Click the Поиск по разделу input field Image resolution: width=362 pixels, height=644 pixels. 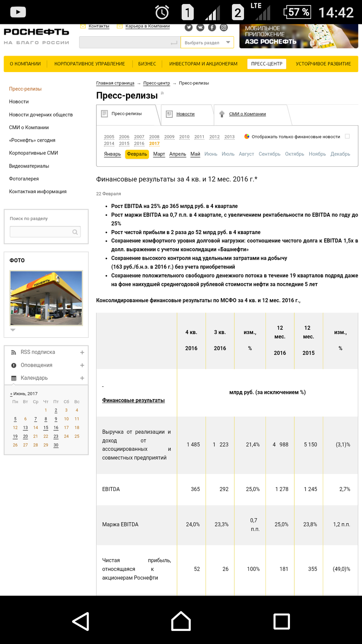[x=45, y=232]
